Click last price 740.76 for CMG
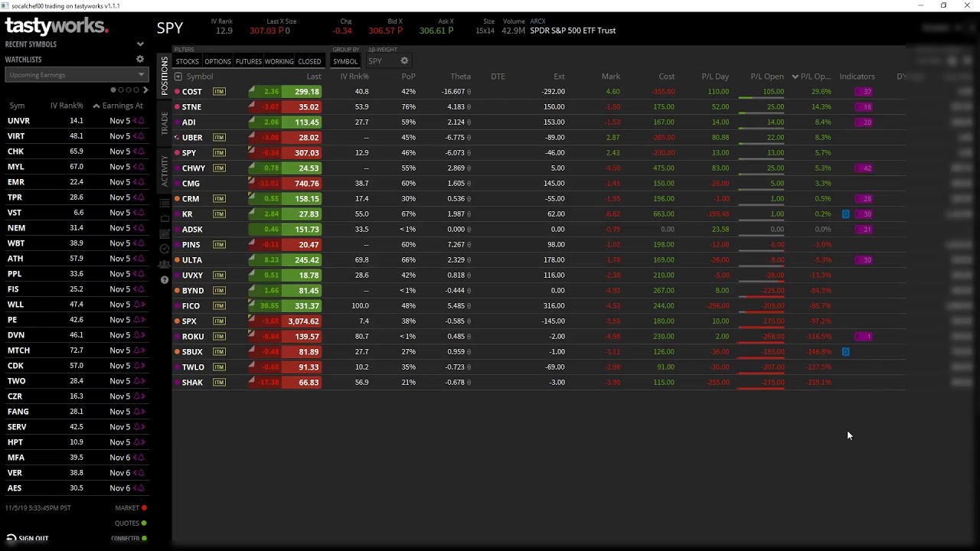 pos(302,184)
